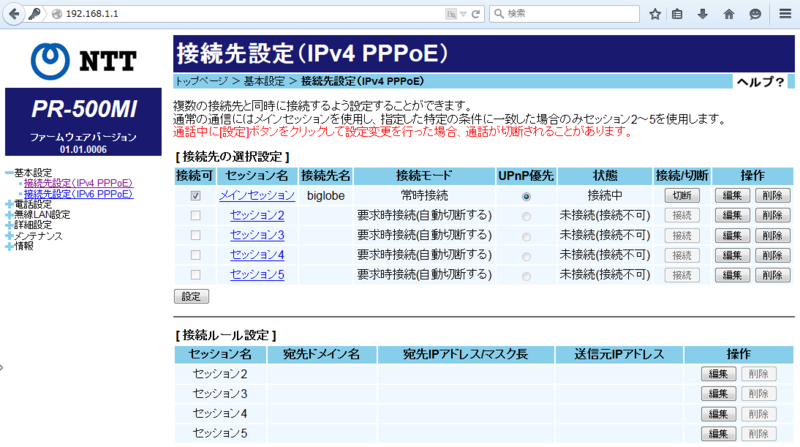Click 削除 for メインセッション row
Screen dimensions: 800x447
(772, 195)
